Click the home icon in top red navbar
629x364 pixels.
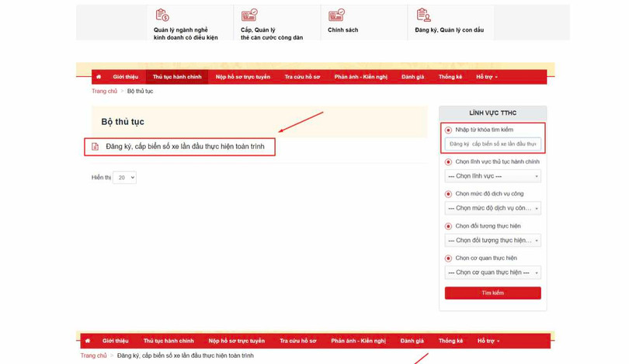pyautogui.click(x=99, y=77)
